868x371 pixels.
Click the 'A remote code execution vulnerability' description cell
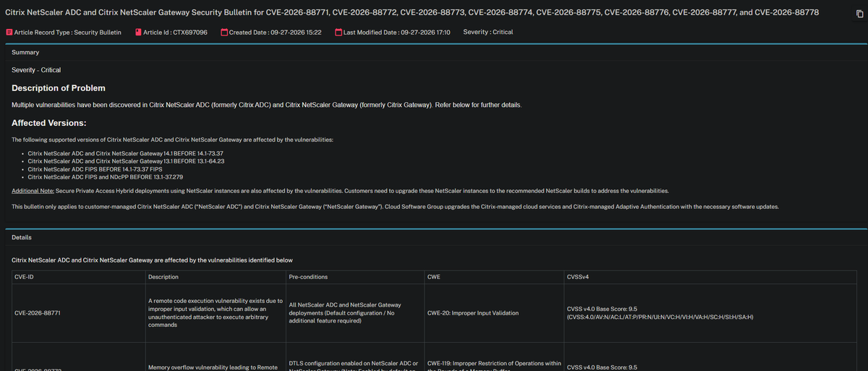tap(215, 312)
